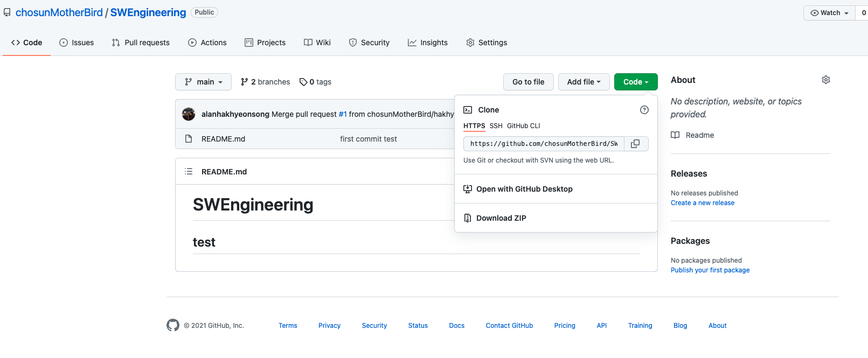868x358 pixels.
Task: Open the Status footer link
Action: tap(418, 326)
